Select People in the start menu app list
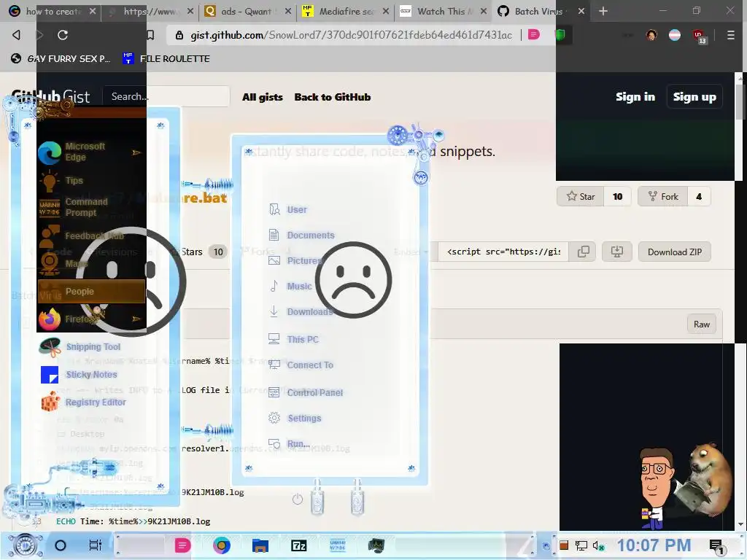 click(x=91, y=291)
